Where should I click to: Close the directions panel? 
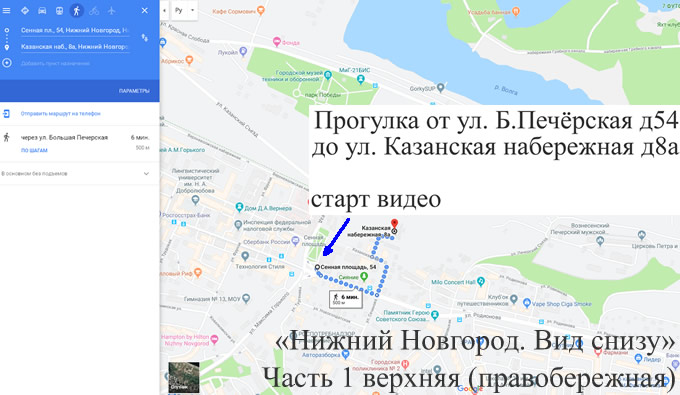144,10
